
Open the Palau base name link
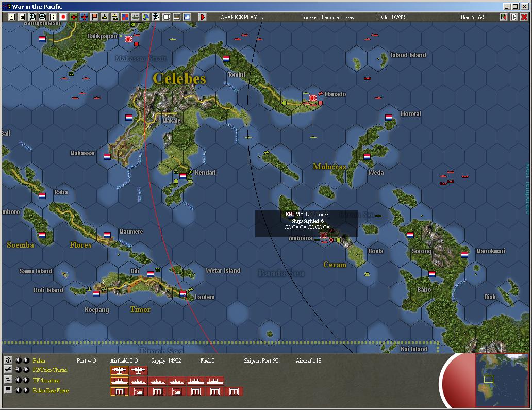tap(39, 360)
